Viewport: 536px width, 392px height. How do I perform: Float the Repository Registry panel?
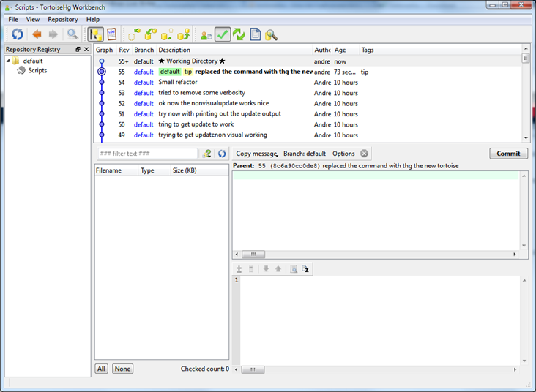tap(78, 50)
